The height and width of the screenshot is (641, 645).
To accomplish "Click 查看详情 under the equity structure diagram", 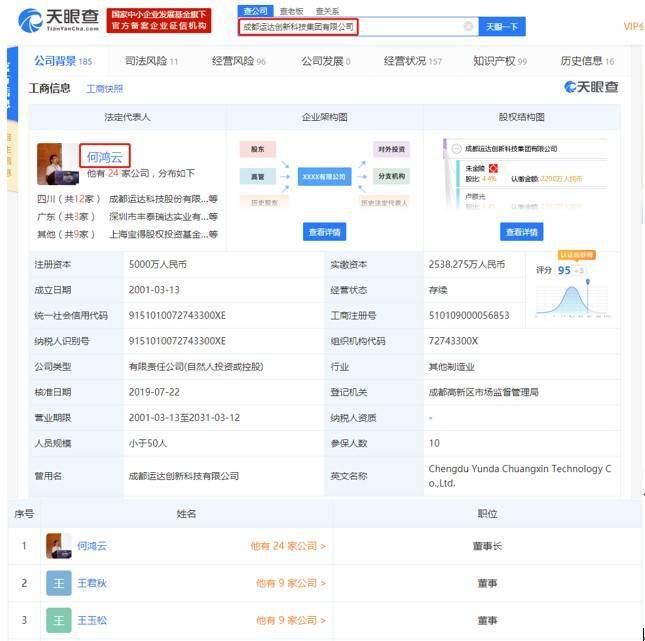I will 521,232.
